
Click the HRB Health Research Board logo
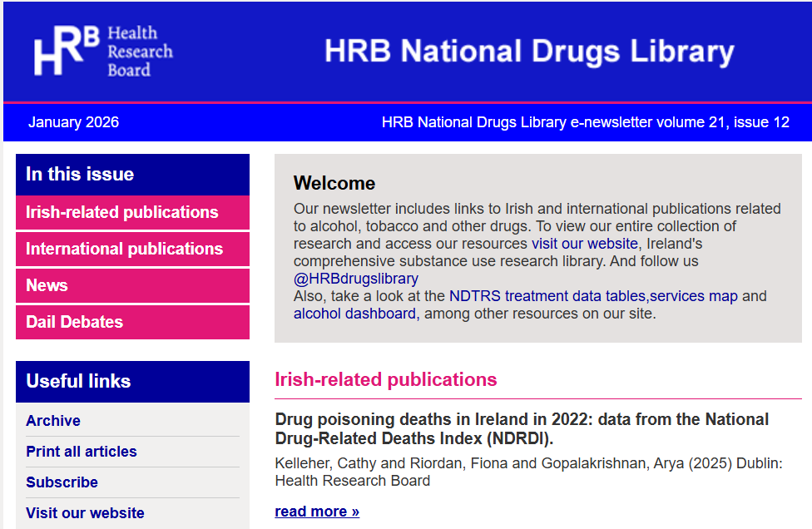pos(103,51)
